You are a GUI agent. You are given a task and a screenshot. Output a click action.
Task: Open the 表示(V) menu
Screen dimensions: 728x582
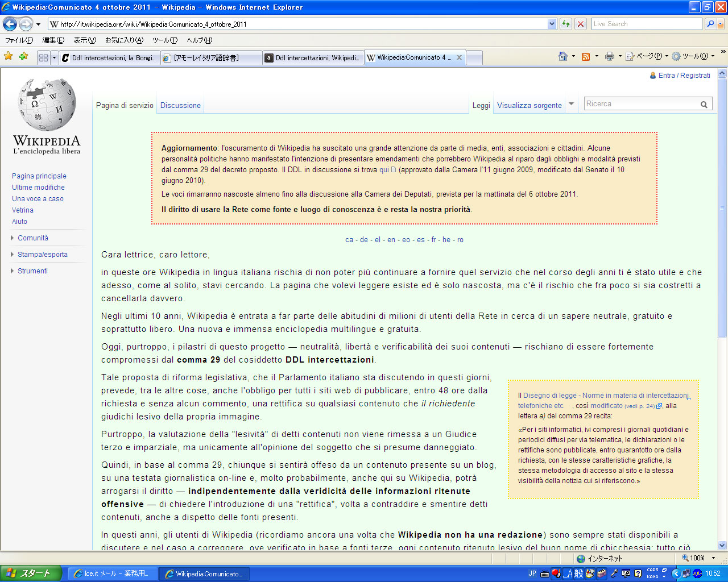click(x=85, y=40)
